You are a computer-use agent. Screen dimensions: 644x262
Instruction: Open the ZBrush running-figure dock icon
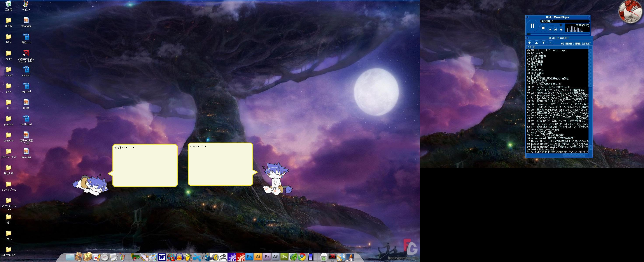(x=223, y=257)
